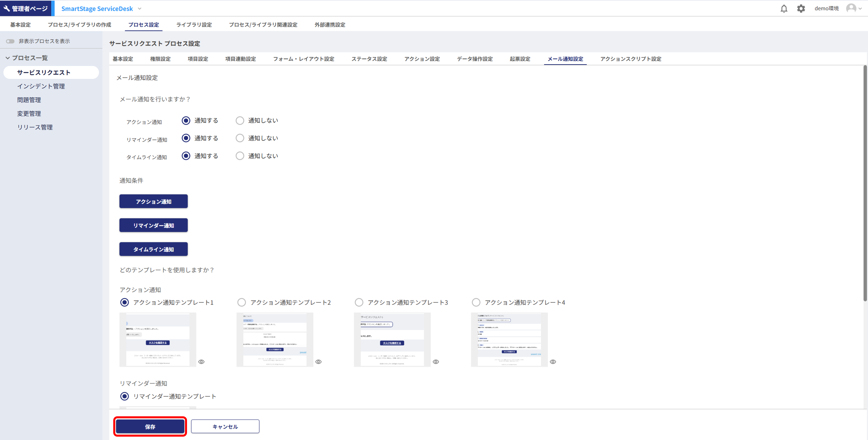
Task: Click the wrench 管理者ページ icon
Action: pos(7,8)
